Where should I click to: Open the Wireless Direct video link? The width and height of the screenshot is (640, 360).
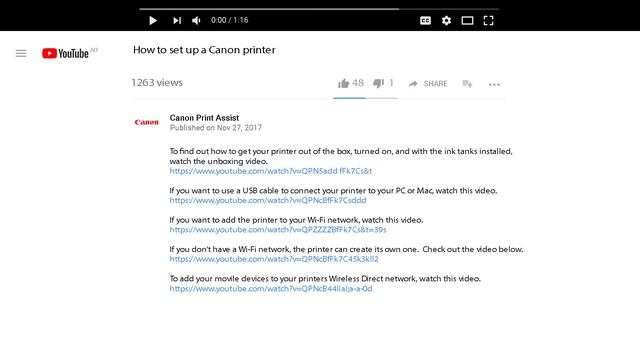point(271,289)
